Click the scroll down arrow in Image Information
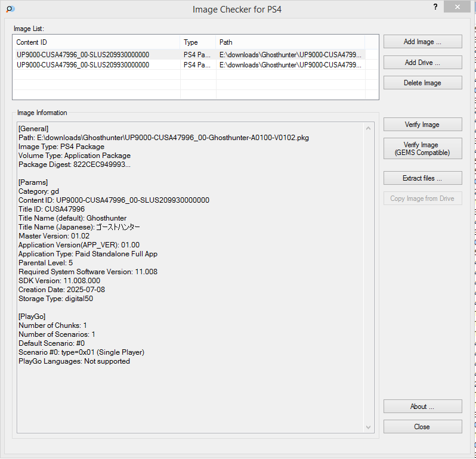 tap(368, 427)
